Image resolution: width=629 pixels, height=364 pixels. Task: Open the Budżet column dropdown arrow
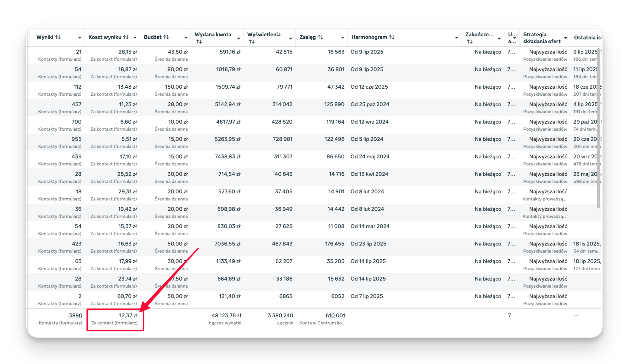click(x=186, y=38)
